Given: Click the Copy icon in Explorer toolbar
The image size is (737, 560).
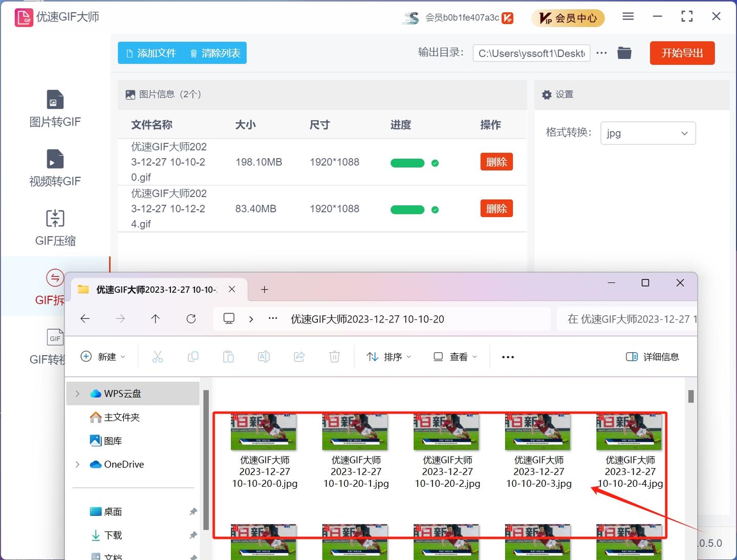Looking at the screenshot, I should pyautogui.click(x=193, y=357).
